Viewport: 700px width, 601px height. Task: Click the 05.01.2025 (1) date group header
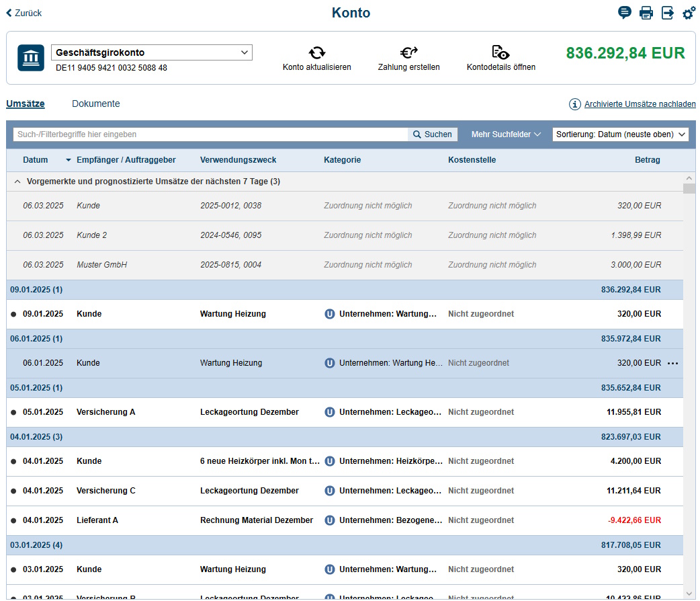[345, 388]
